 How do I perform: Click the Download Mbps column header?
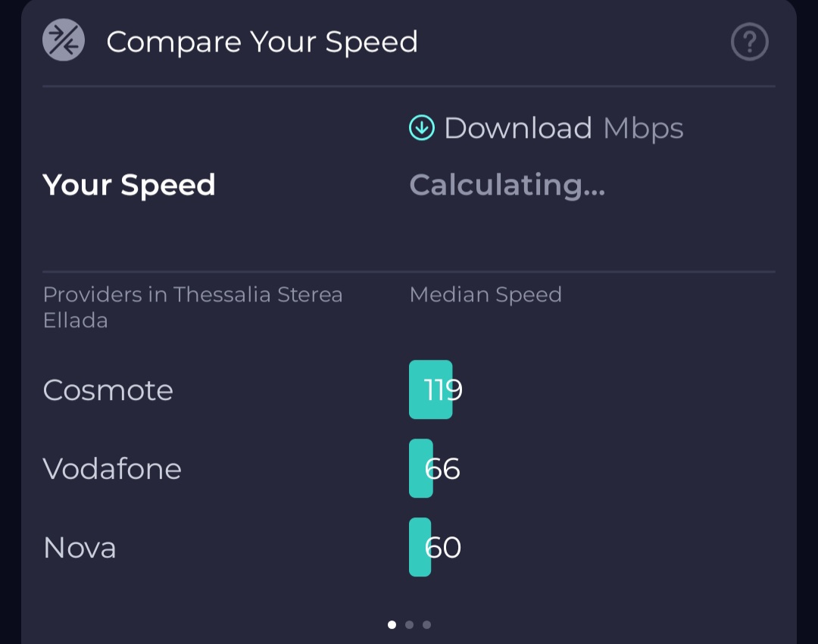pyautogui.click(x=546, y=128)
